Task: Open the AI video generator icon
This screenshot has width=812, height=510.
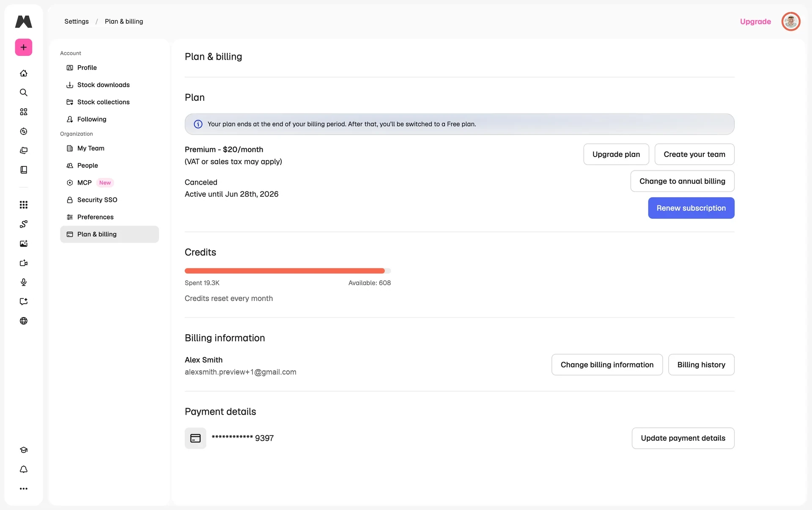Action: (x=24, y=263)
